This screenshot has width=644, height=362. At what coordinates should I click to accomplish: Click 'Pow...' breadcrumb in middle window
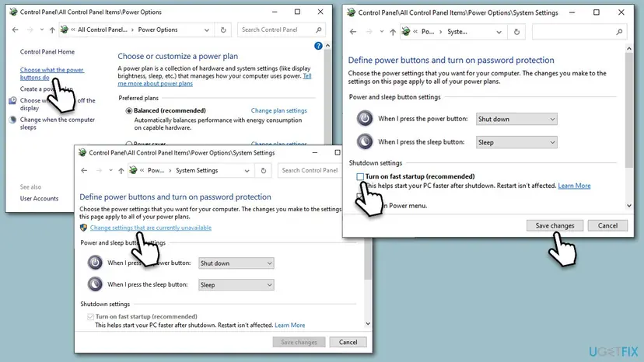click(x=156, y=170)
